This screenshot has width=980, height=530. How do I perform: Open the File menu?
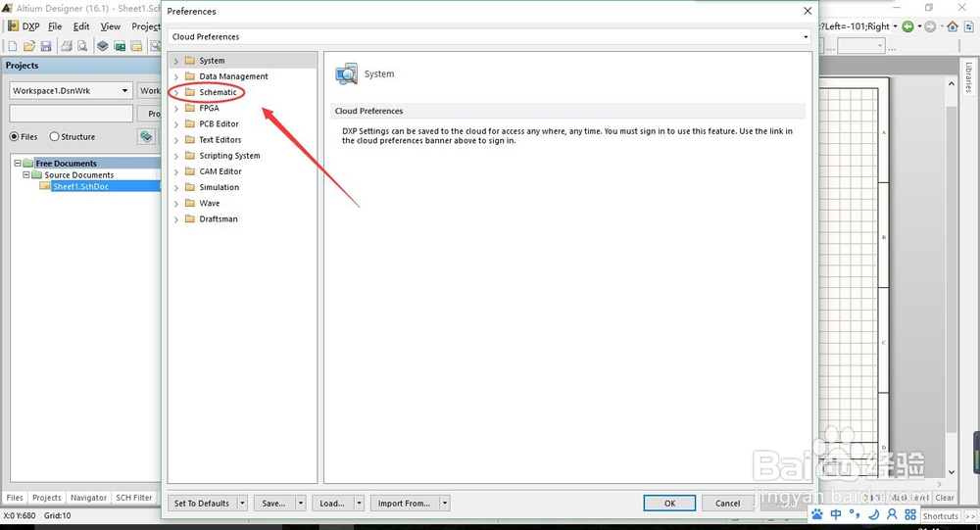[x=55, y=26]
